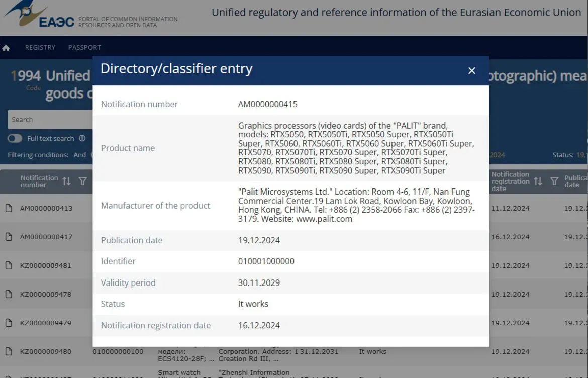Click identifier value 010001000000

point(266,261)
